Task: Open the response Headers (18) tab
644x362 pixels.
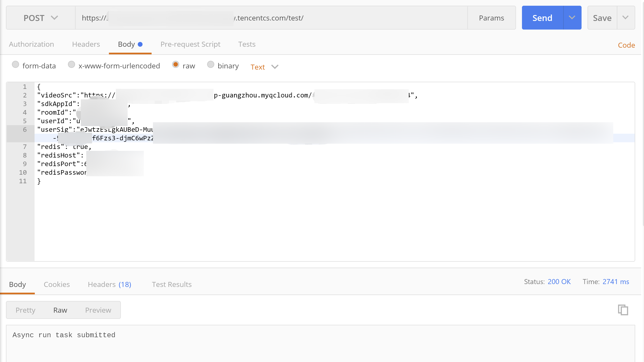Action: [x=109, y=285]
